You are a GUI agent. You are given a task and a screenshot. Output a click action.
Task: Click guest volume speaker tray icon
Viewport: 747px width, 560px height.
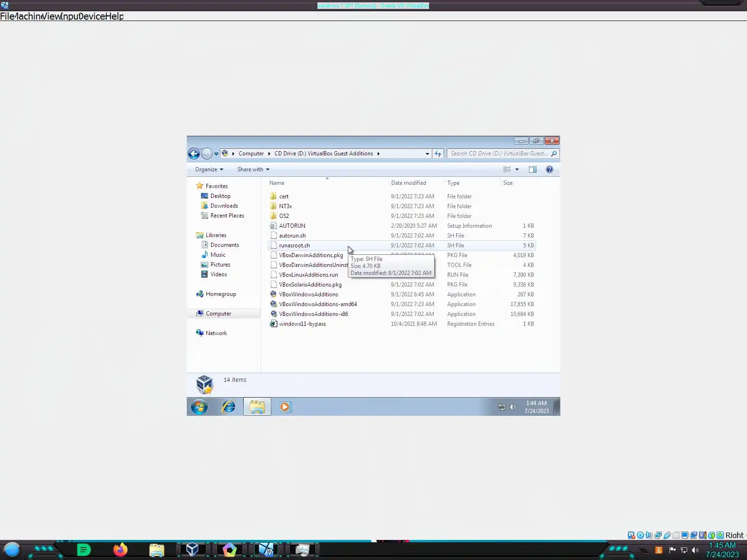[513, 407]
